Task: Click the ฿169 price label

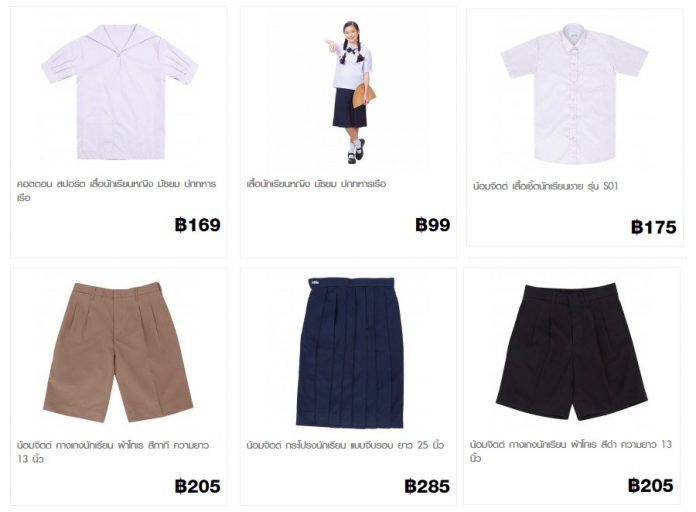Action: (x=198, y=225)
